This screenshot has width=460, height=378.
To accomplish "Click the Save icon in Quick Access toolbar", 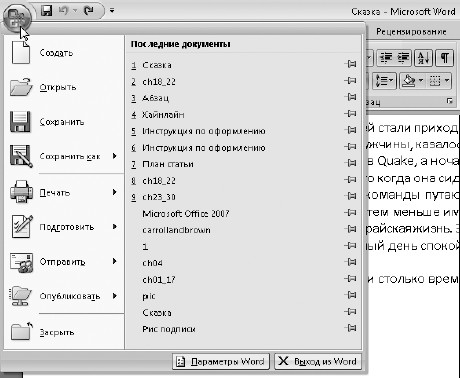I will coord(47,11).
